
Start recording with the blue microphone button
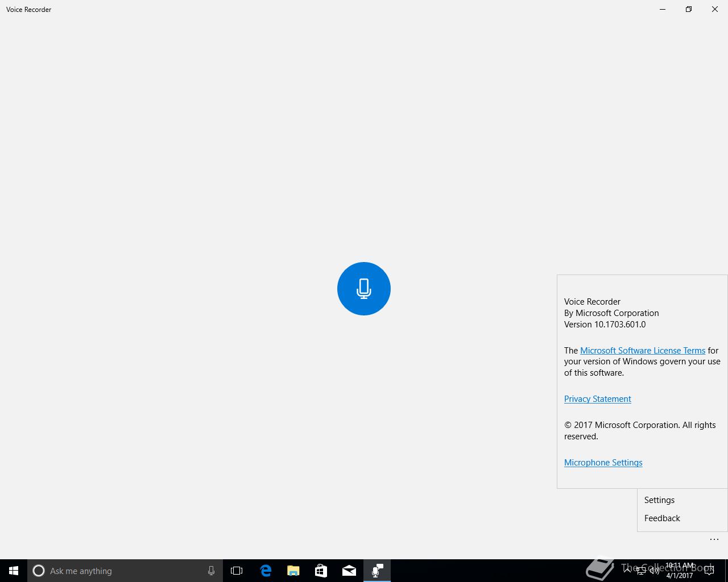(x=364, y=289)
